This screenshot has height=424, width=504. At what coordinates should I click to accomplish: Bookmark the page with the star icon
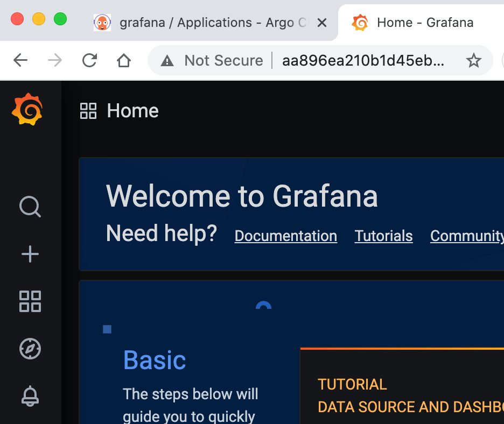[x=473, y=60]
